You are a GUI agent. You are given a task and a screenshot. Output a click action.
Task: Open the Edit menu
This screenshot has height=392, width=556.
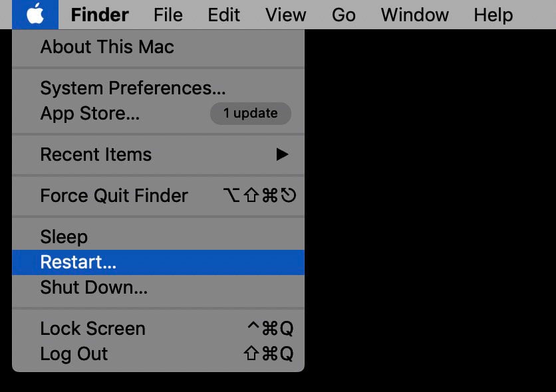(x=223, y=15)
